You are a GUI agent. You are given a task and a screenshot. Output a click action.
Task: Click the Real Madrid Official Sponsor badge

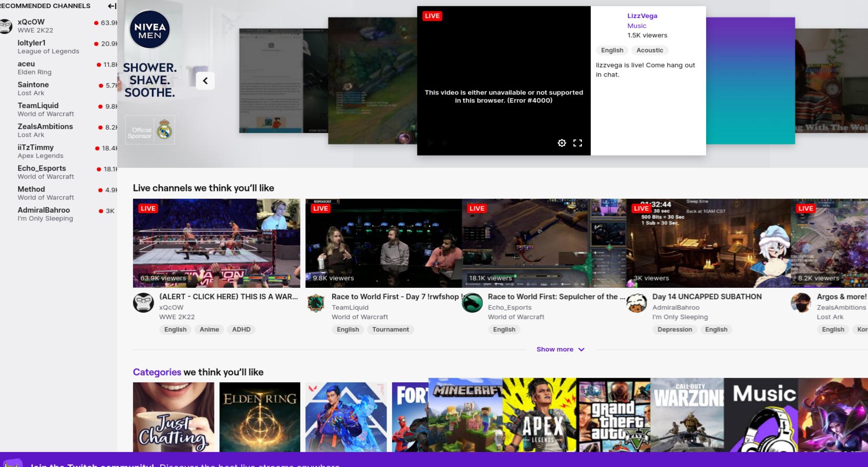(150, 130)
